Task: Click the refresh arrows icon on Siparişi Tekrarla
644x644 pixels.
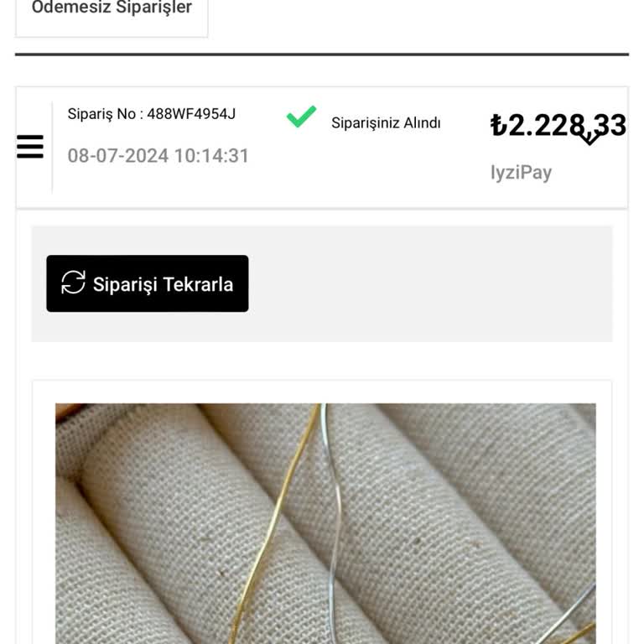Action: tap(74, 283)
